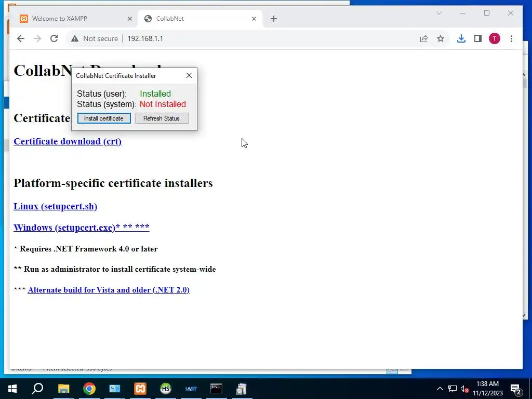Open Alternate build for Vista link
The height and width of the screenshot is (399, 532).
(109, 290)
